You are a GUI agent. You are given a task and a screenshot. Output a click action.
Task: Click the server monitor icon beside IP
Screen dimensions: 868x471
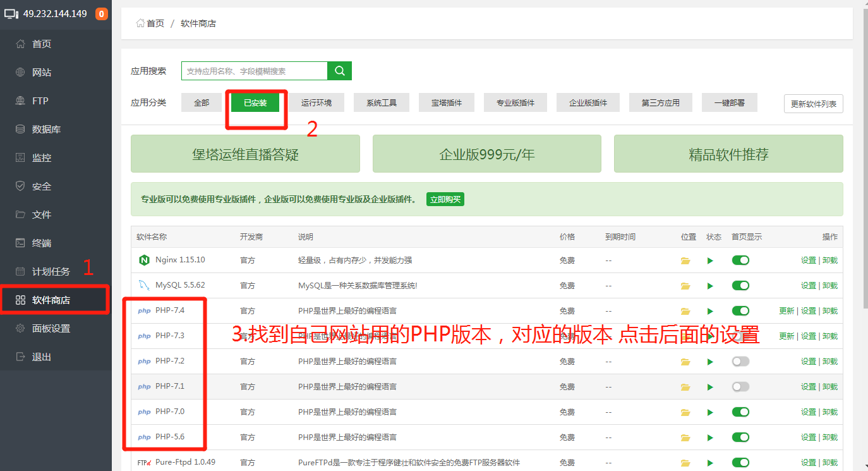[12, 13]
